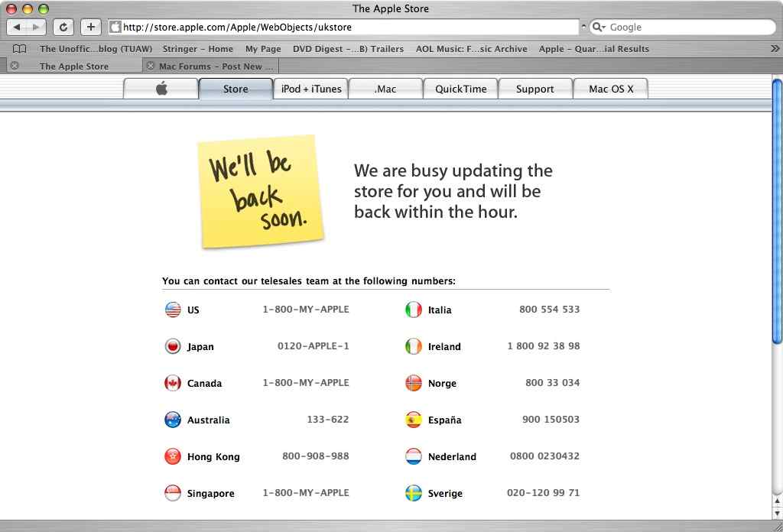Click the Italia flag icon
The height and width of the screenshot is (532, 783).
pos(414,310)
